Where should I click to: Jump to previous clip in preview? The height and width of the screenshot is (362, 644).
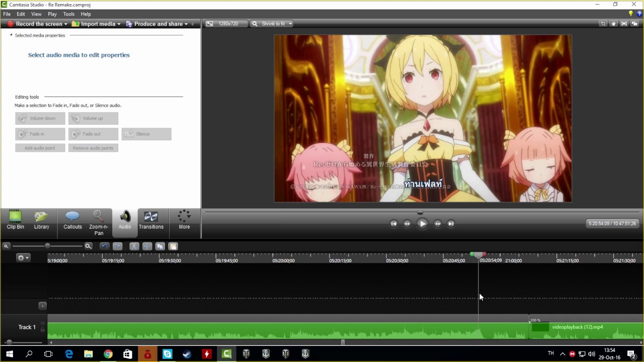point(394,224)
